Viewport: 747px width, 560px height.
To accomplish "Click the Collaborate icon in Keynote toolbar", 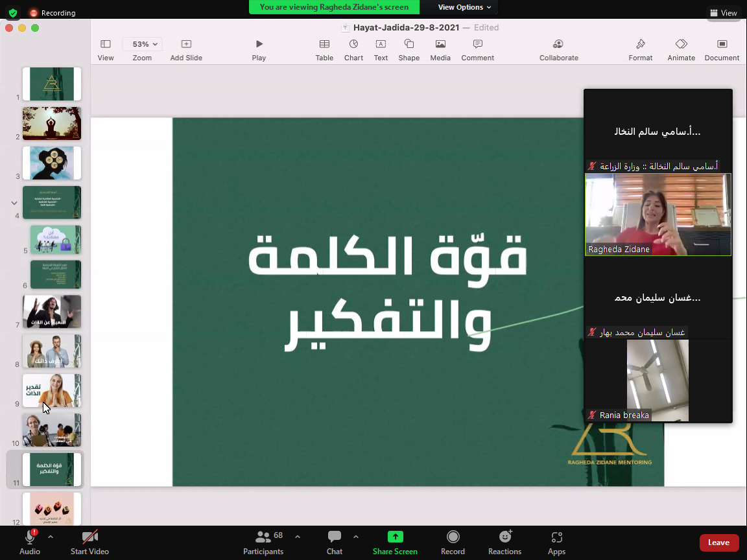I will pos(558,44).
